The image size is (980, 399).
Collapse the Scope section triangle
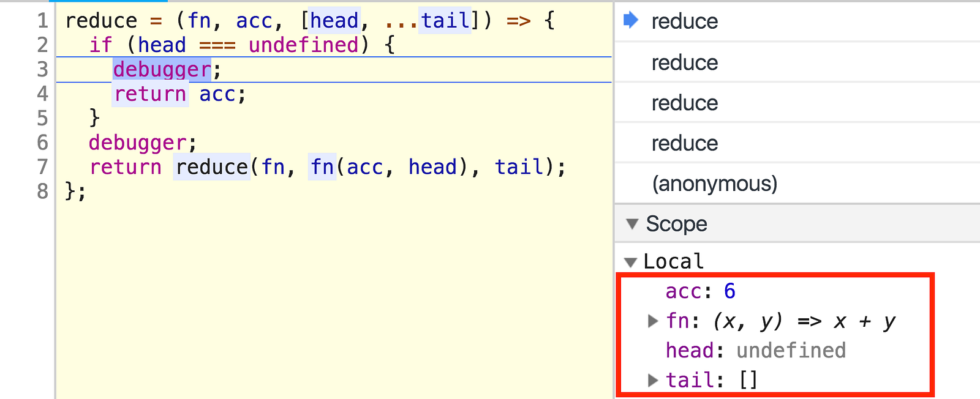(632, 224)
